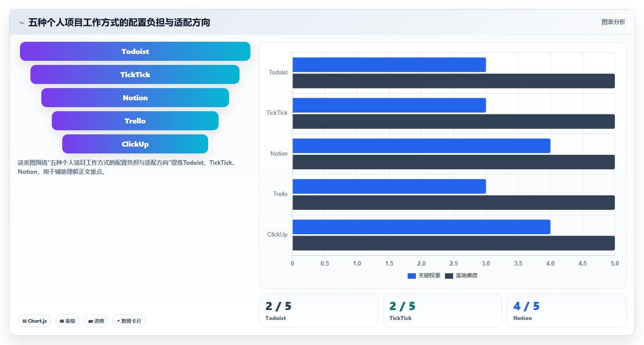Click the blue icon before the page title
This screenshot has height=345, width=644.
21,23
